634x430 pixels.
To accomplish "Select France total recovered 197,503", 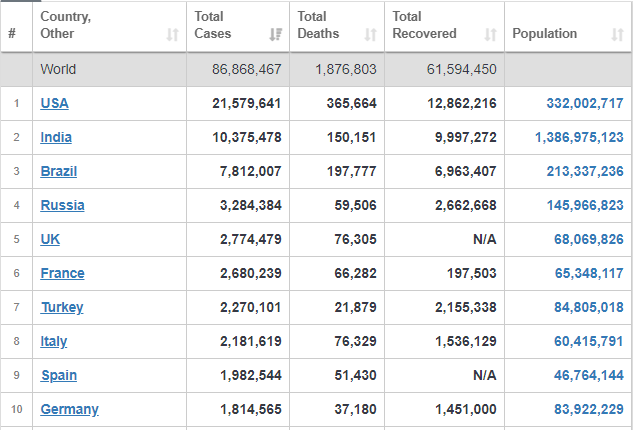I will (x=471, y=273).
